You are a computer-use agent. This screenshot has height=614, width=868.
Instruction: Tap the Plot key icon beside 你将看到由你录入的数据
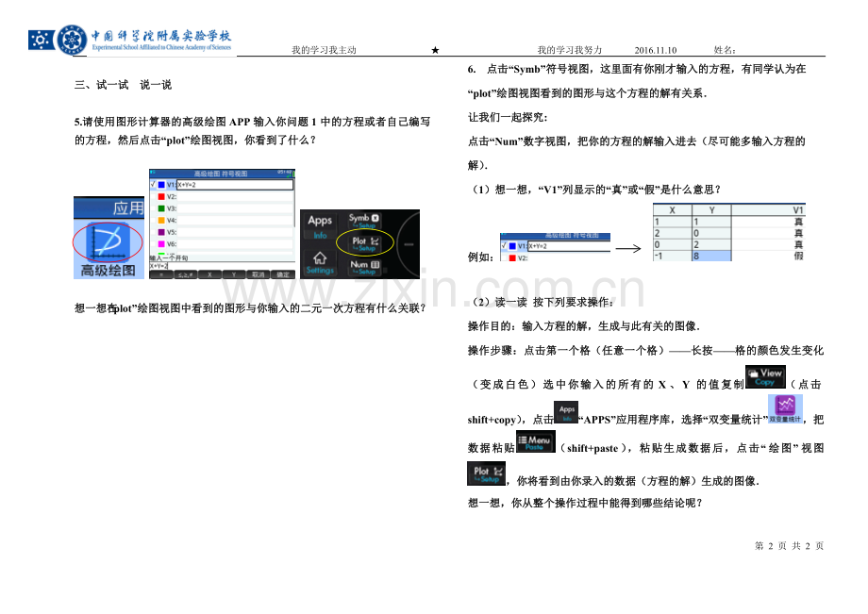tap(487, 473)
